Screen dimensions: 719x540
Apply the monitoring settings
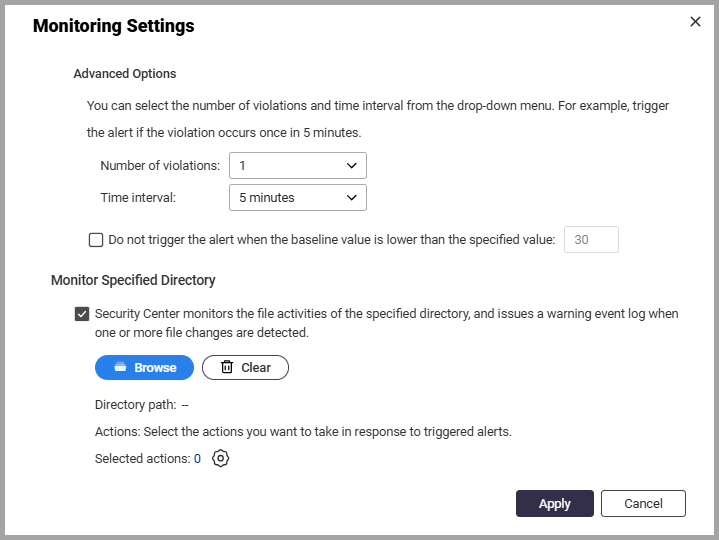(x=554, y=503)
